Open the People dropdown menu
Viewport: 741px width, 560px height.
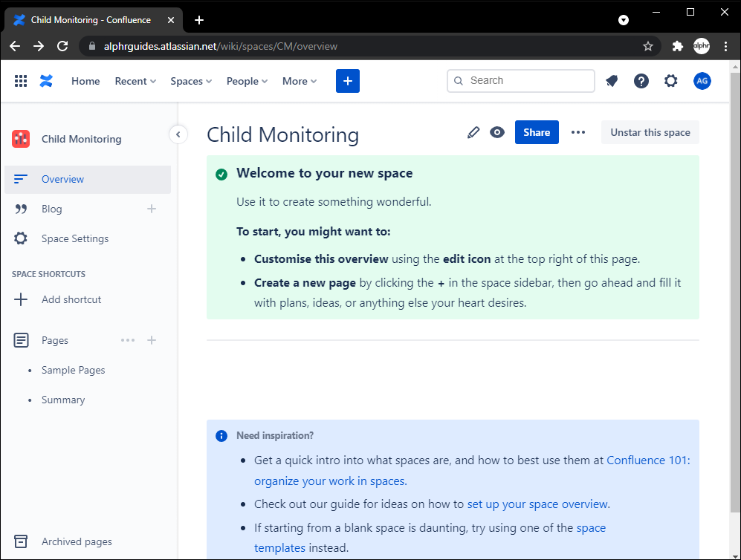(247, 81)
